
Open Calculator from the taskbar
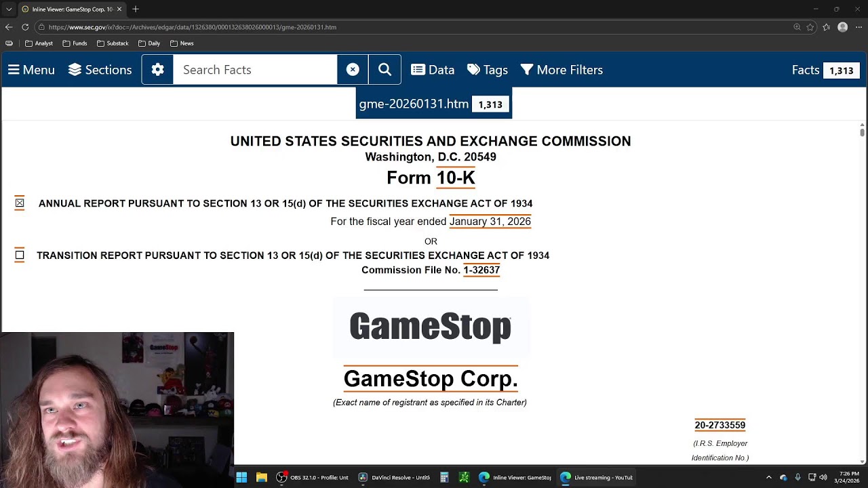(x=444, y=477)
